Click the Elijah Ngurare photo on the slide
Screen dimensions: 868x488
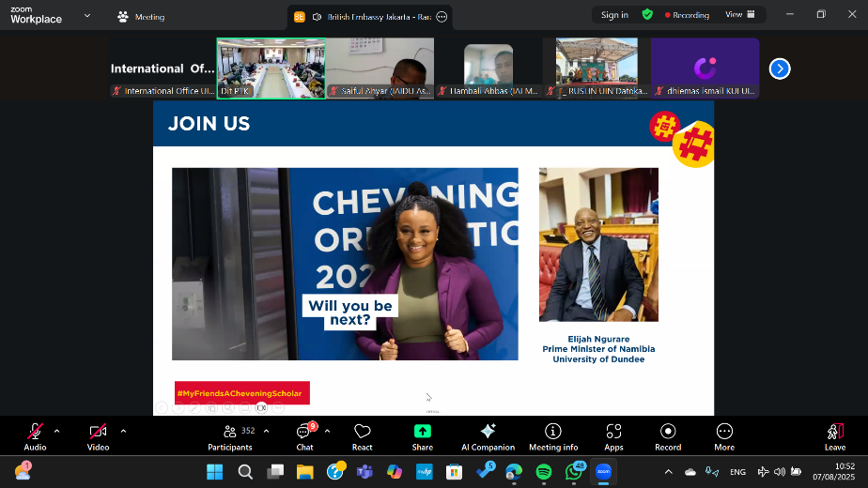pyautogui.click(x=598, y=245)
